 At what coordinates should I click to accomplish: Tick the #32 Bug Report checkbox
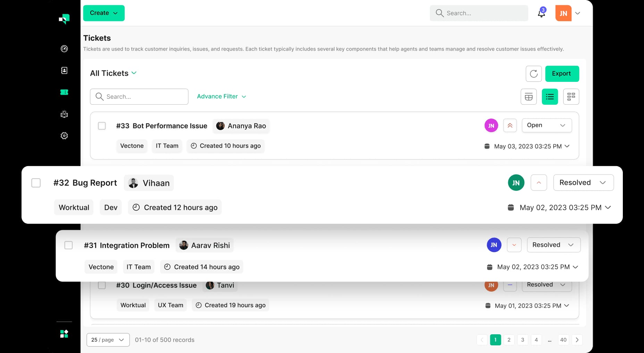pos(36,183)
